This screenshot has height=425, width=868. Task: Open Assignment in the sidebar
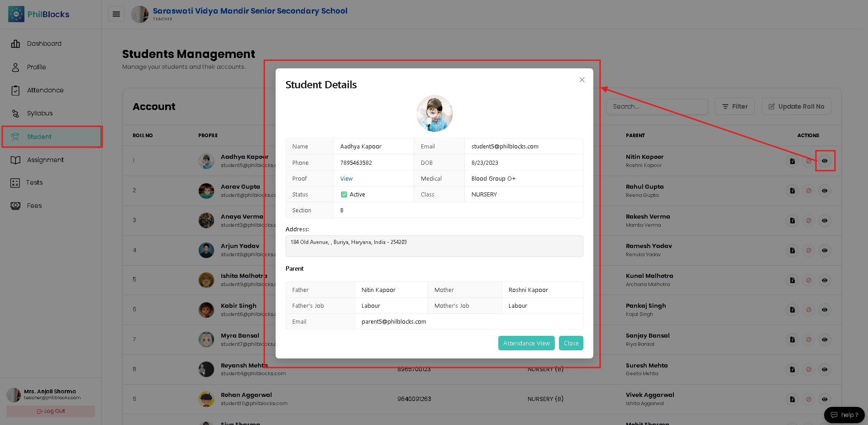coord(45,160)
